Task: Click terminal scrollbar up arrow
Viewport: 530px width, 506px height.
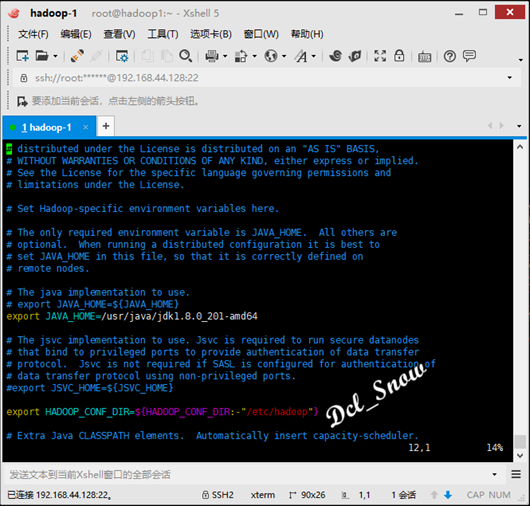Action: pyautogui.click(x=520, y=147)
